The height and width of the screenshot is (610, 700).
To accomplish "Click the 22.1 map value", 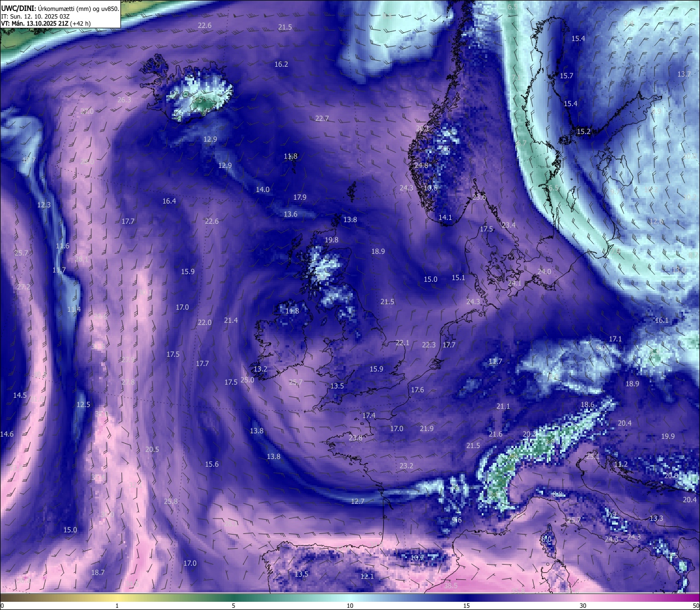I will (x=402, y=342).
